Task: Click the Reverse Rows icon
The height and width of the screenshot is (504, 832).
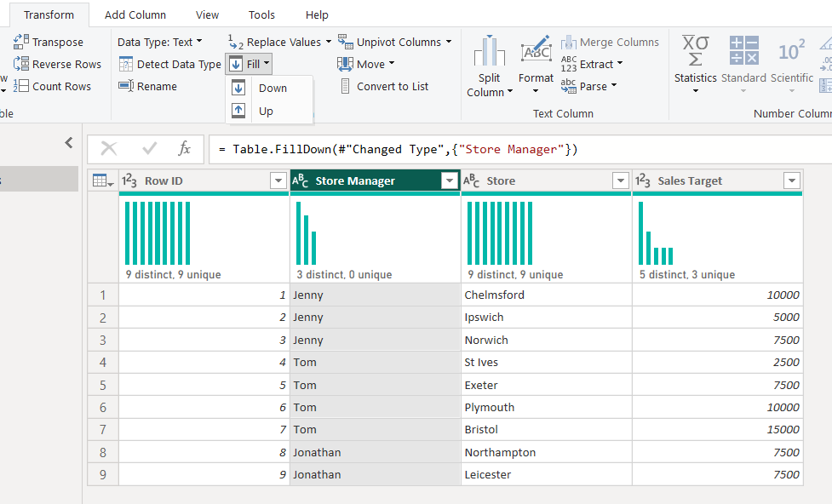Action: click(21, 64)
